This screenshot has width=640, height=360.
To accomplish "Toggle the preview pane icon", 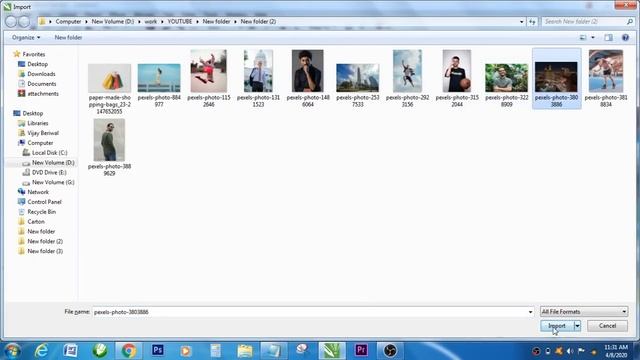I will click(x=609, y=38).
